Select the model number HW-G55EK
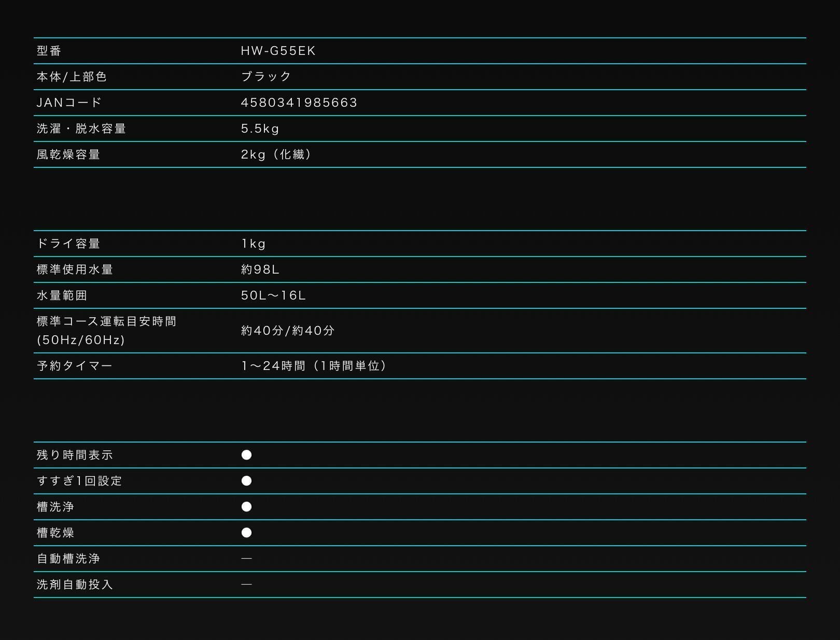 click(x=278, y=51)
